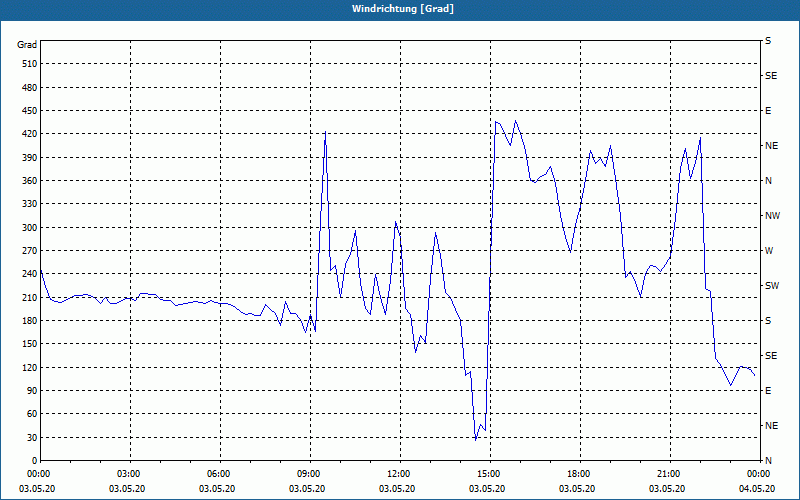Click the 09:00 time label
This screenshot has width=800, height=500.
pos(308,474)
